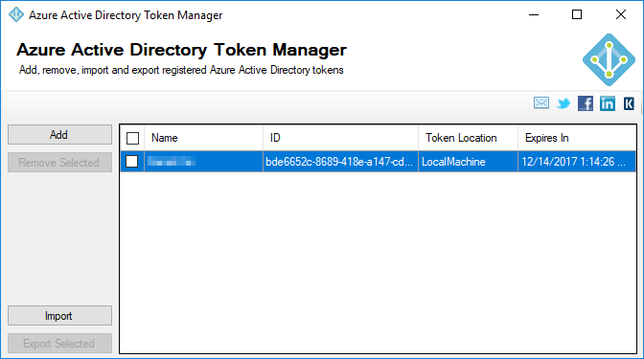Image resolution: width=644 pixels, height=359 pixels.
Task: Sort by the Name column header
Action: coord(204,138)
